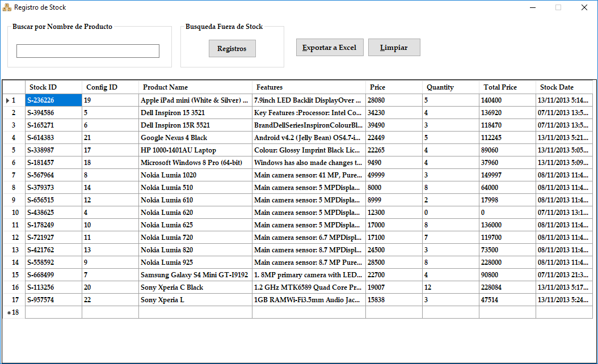This screenshot has height=364, width=598.
Task: Select Samsung Galaxy S4 Mini GT-I9192 cell
Action: [x=195, y=275]
